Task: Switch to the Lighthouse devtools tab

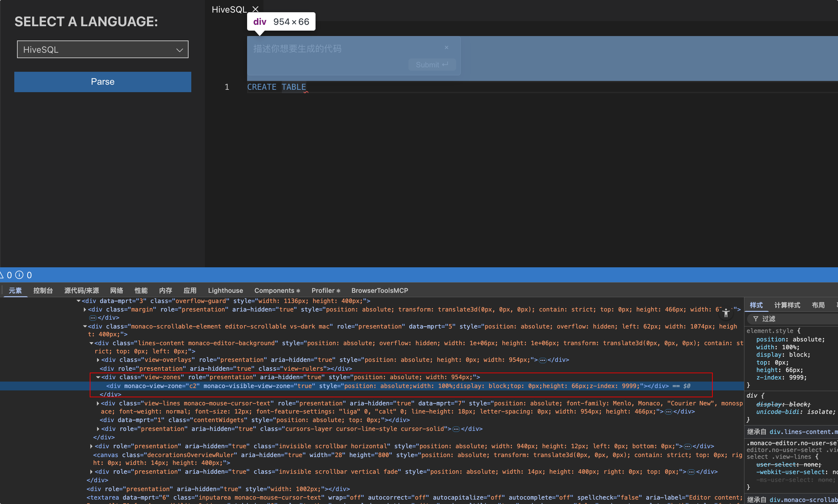Action: click(x=225, y=290)
